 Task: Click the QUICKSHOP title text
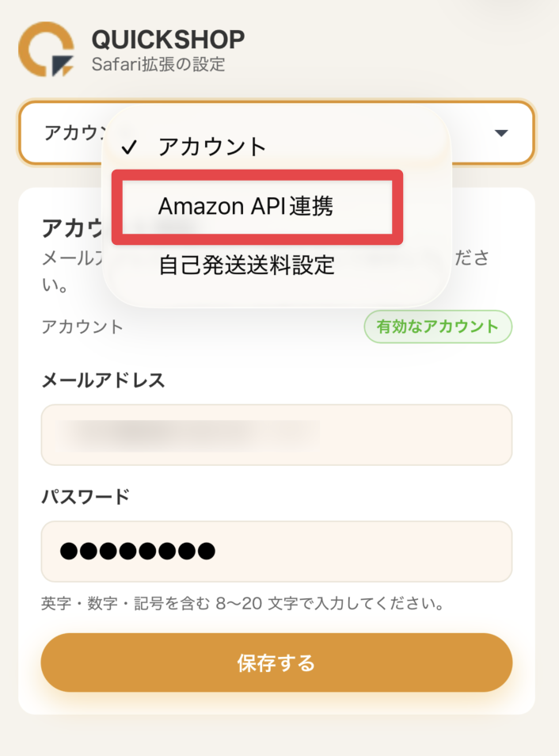tap(168, 39)
